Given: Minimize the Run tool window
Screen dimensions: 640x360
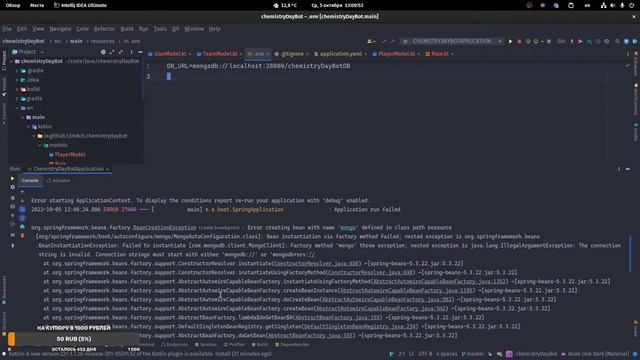Looking at the screenshot, I should 628,169.
